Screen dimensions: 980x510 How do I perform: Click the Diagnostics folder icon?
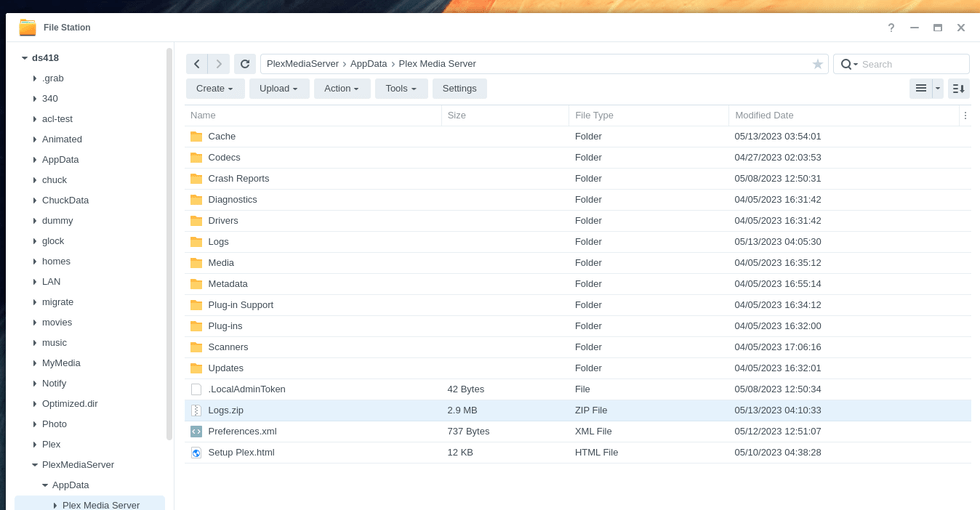click(x=196, y=199)
